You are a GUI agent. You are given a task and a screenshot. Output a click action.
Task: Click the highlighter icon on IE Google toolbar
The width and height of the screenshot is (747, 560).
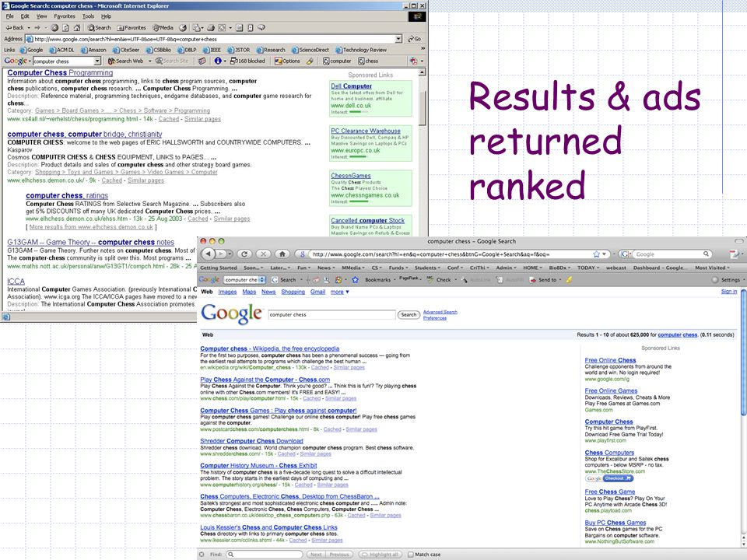[x=310, y=61]
